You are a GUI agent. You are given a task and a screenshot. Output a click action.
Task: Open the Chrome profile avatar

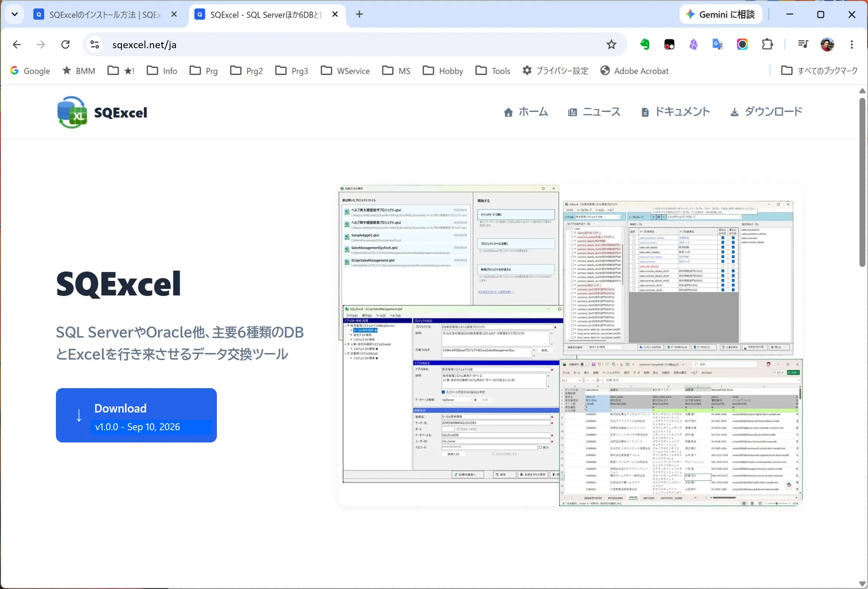pyautogui.click(x=827, y=45)
